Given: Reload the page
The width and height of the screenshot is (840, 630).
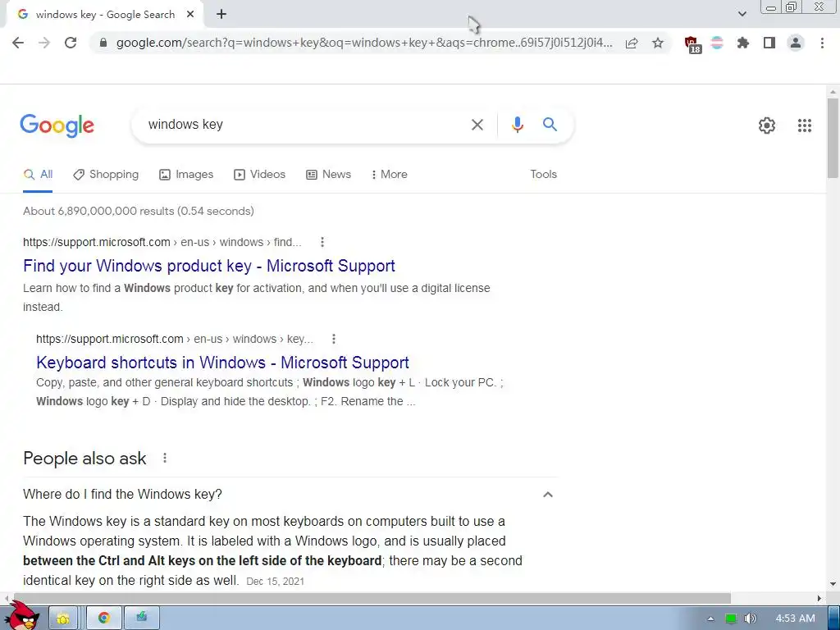Looking at the screenshot, I should (71, 43).
